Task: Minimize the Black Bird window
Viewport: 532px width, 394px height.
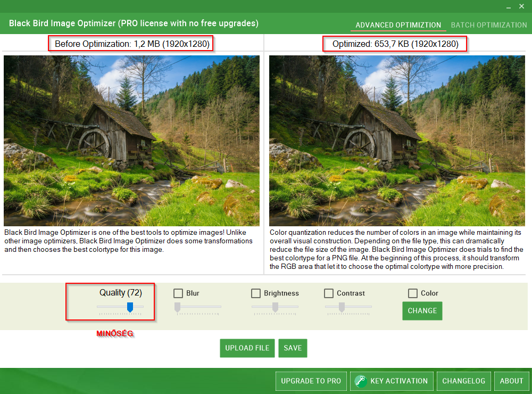Action: coord(507,6)
